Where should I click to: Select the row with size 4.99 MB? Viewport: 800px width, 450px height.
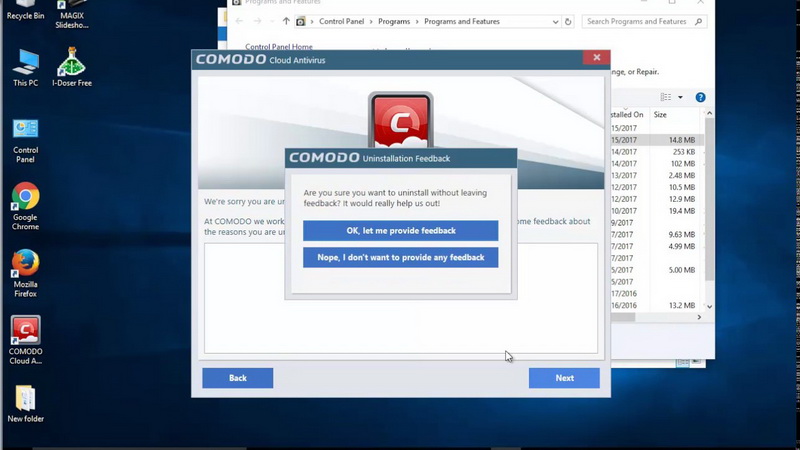tap(657, 246)
